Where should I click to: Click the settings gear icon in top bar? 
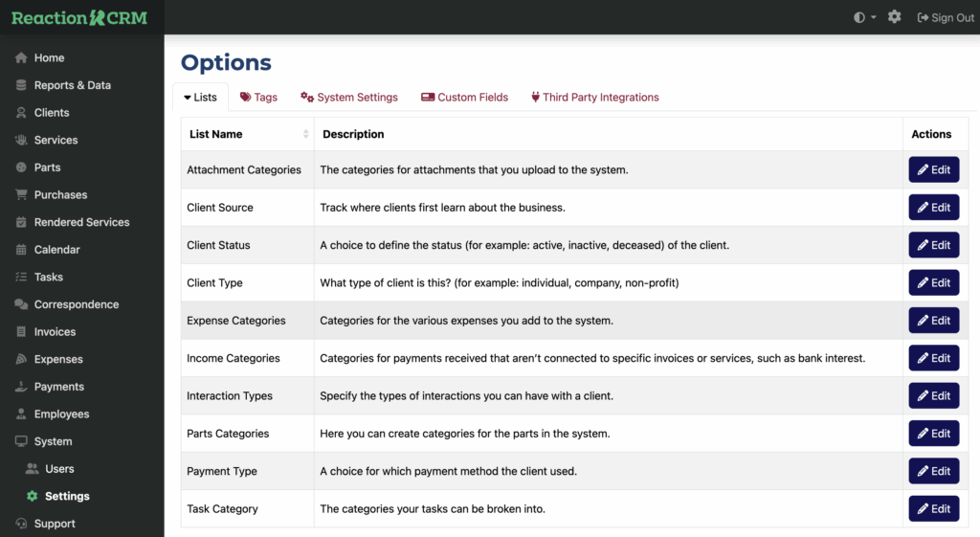point(894,17)
